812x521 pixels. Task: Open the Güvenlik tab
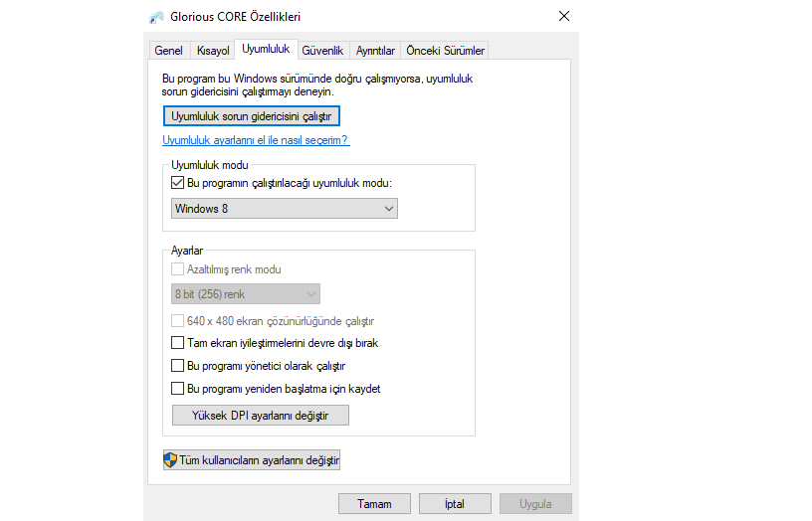click(x=322, y=51)
